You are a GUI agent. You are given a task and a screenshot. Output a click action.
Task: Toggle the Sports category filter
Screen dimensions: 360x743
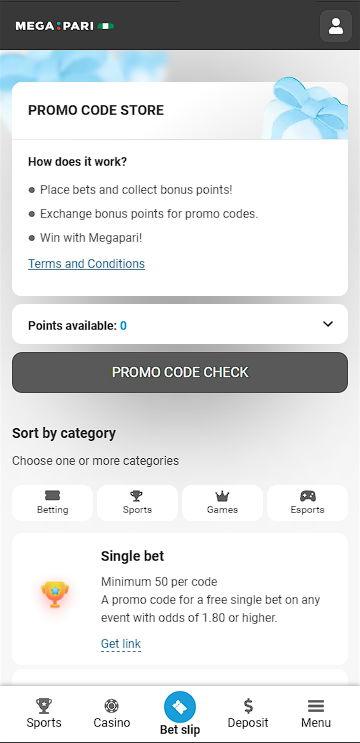click(137, 503)
